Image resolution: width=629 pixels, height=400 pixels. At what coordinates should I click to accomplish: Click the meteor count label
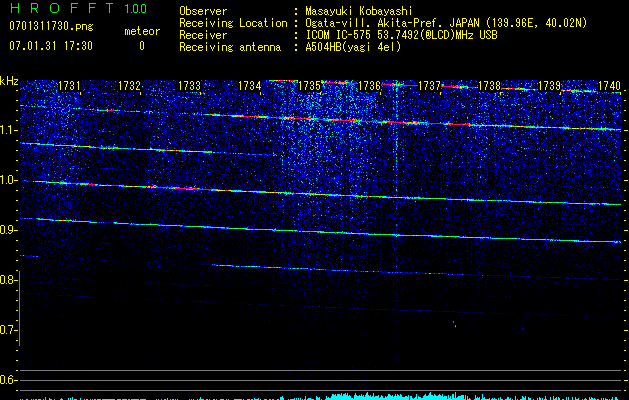click(x=141, y=31)
